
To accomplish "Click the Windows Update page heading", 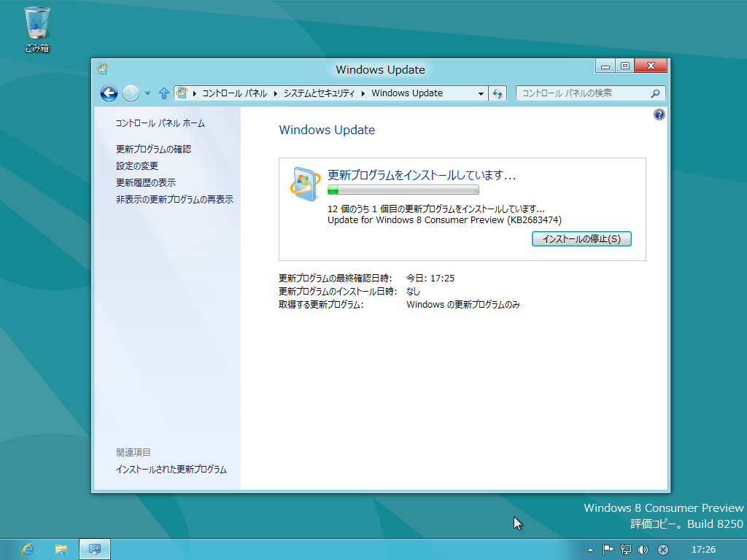I will point(327,130).
